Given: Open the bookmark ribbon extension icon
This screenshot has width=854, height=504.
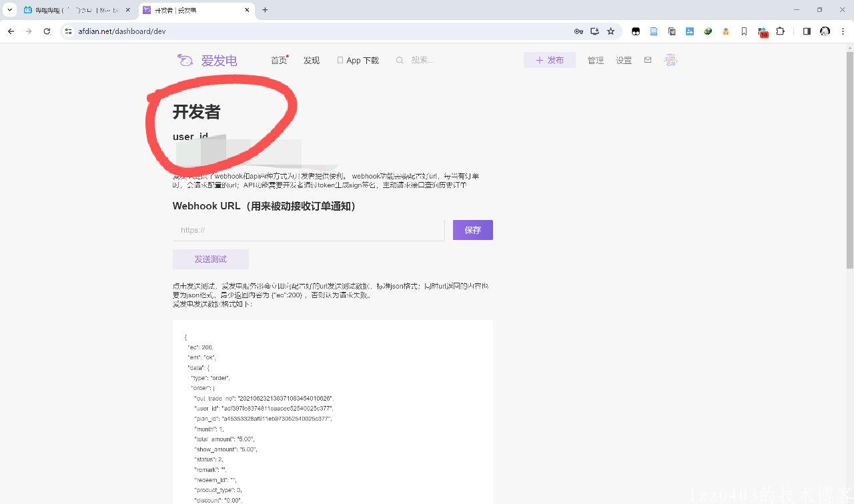Looking at the screenshot, I should (744, 31).
